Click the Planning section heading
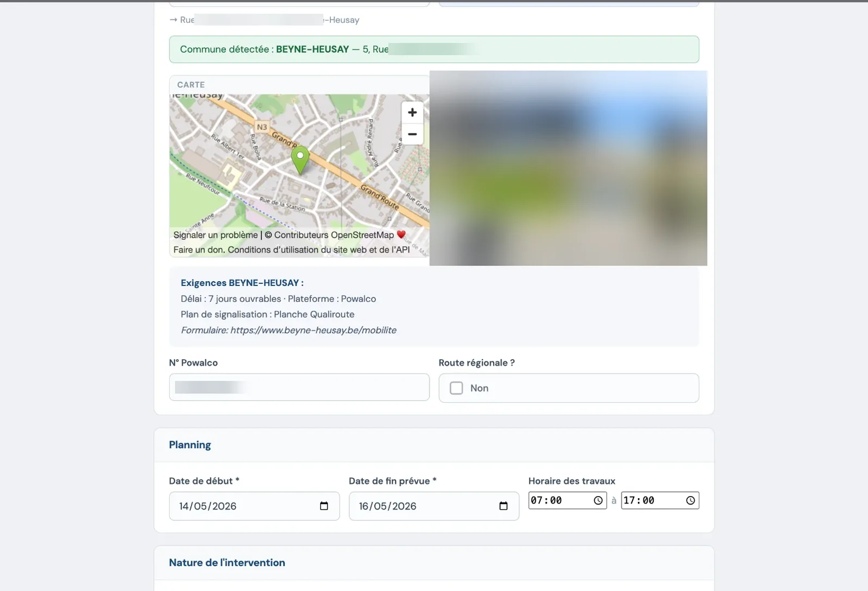This screenshot has height=591, width=868. 190,444
